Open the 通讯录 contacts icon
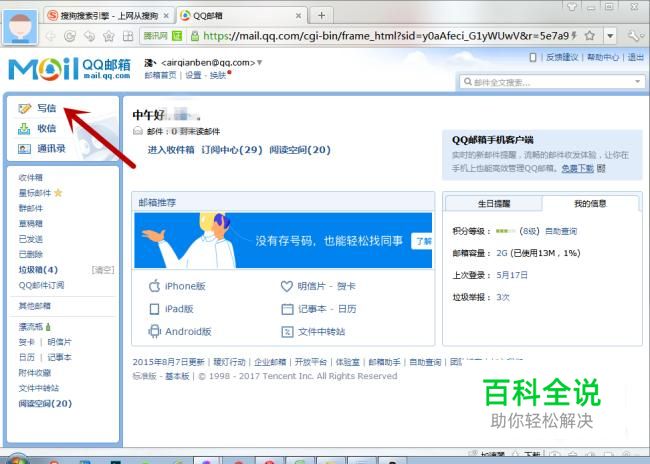The width and height of the screenshot is (650, 464). (x=24, y=148)
